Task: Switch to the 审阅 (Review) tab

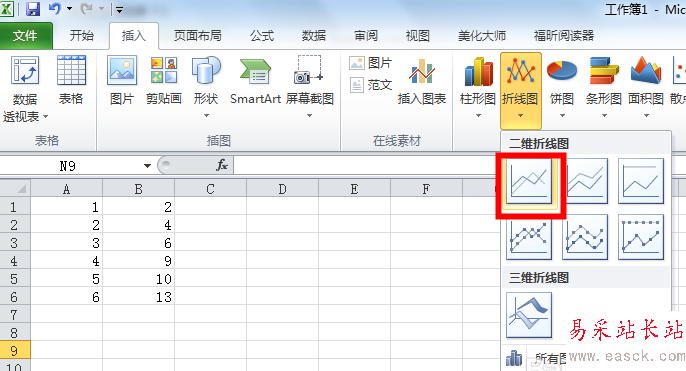Action: [x=366, y=35]
